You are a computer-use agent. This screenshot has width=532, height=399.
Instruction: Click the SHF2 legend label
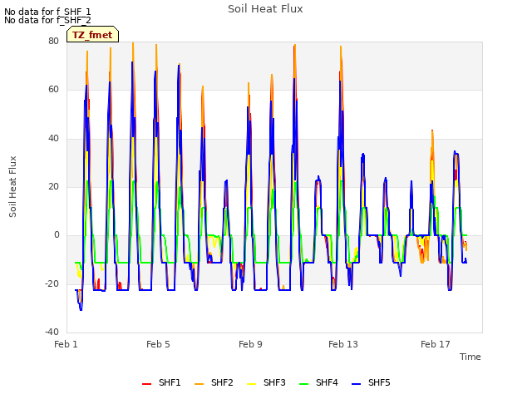222,382
